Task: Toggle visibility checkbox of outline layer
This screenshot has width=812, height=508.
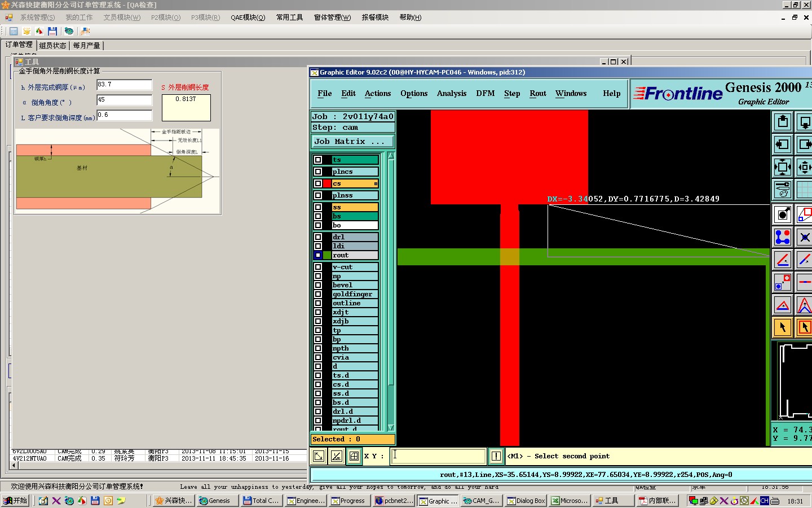Action: click(x=318, y=303)
